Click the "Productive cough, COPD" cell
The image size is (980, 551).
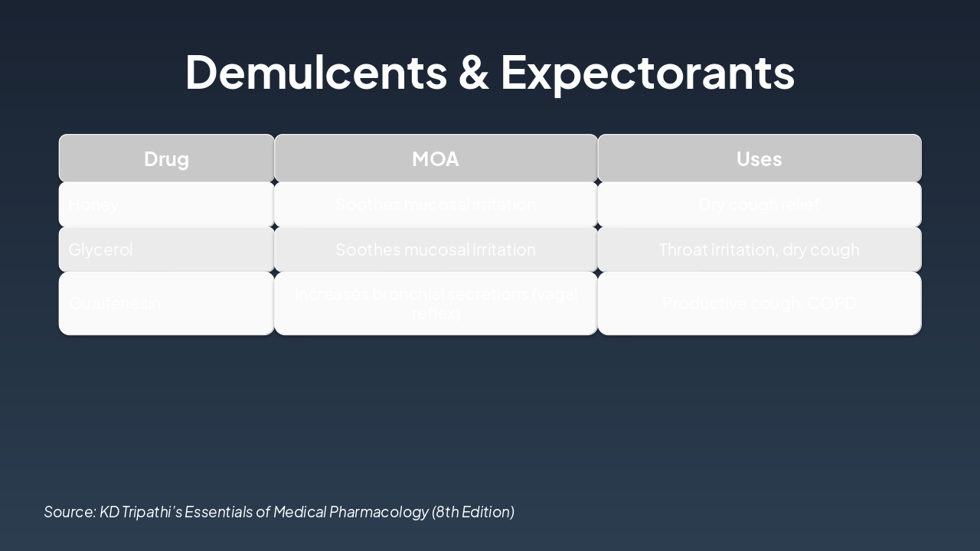[x=759, y=303]
